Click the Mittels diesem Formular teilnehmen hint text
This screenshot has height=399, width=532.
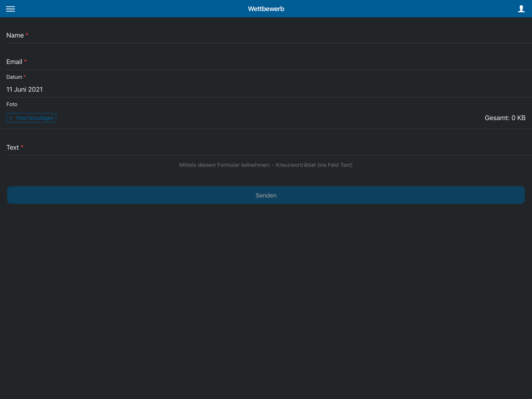(266, 165)
